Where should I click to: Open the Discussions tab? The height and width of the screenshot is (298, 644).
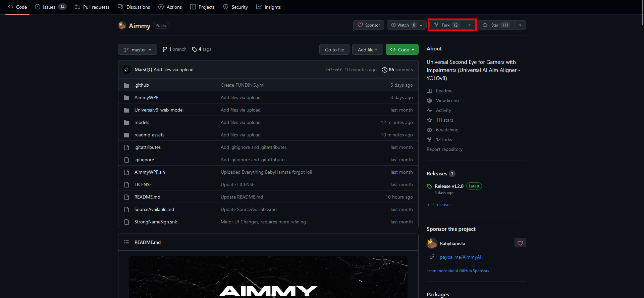[134, 7]
